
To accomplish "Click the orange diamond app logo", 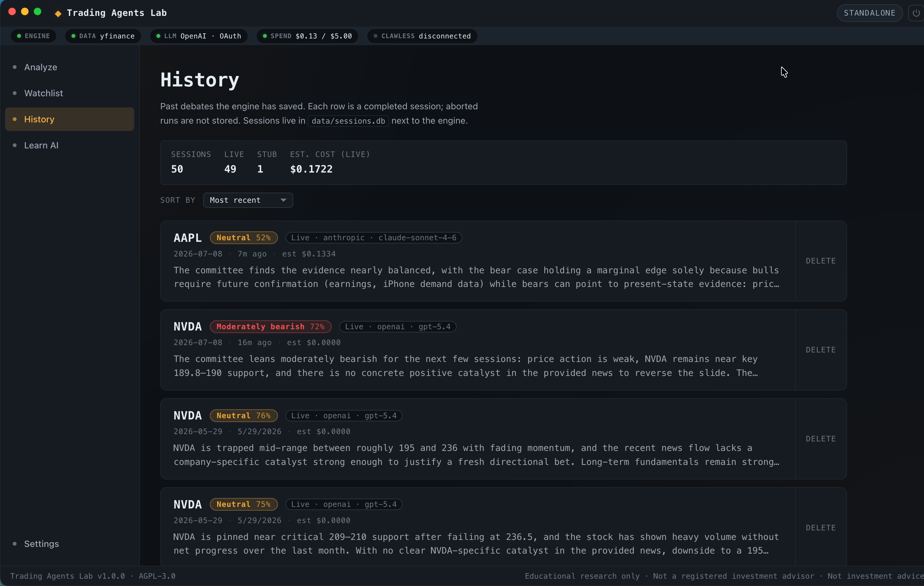I will (x=58, y=13).
